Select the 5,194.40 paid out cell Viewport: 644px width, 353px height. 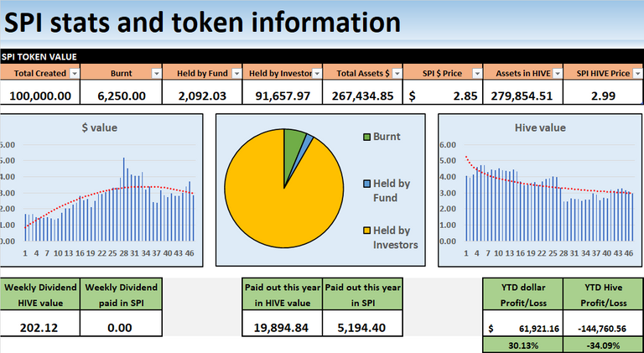tap(362, 324)
